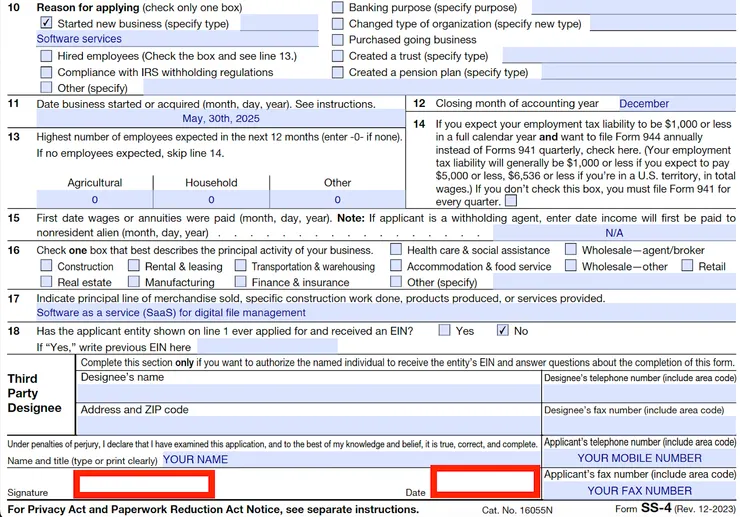Check the Created a pension plan checkbox
Screen dimensions: 740x517
337,72
